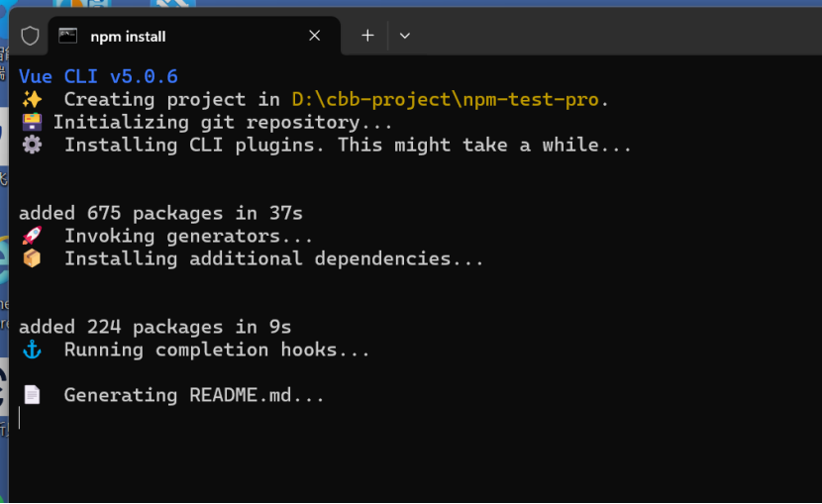The image size is (822, 504).
Task: Click the blinking cursor on the last line
Action: click(x=20, y=418)
